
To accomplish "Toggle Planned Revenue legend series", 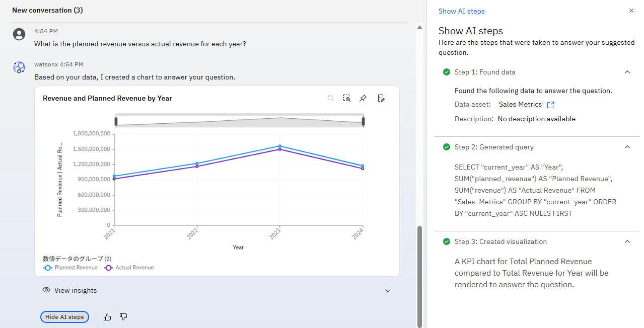I will (71, 268).
